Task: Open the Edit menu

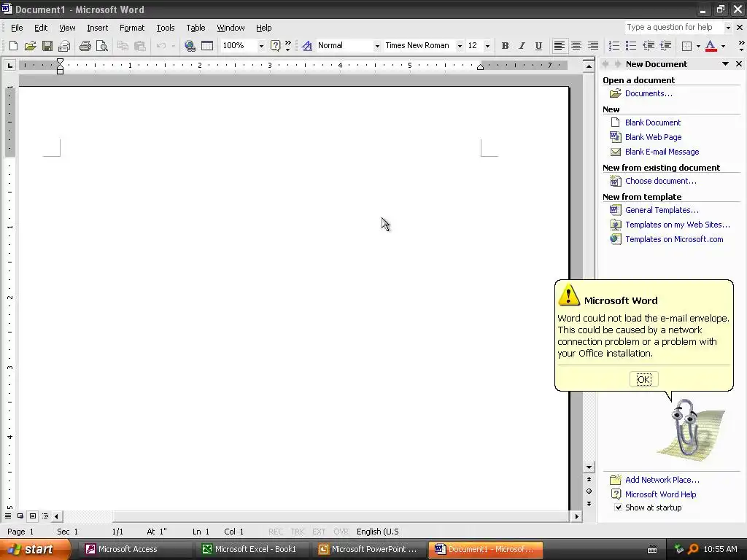Action: [x=41, y=28]
